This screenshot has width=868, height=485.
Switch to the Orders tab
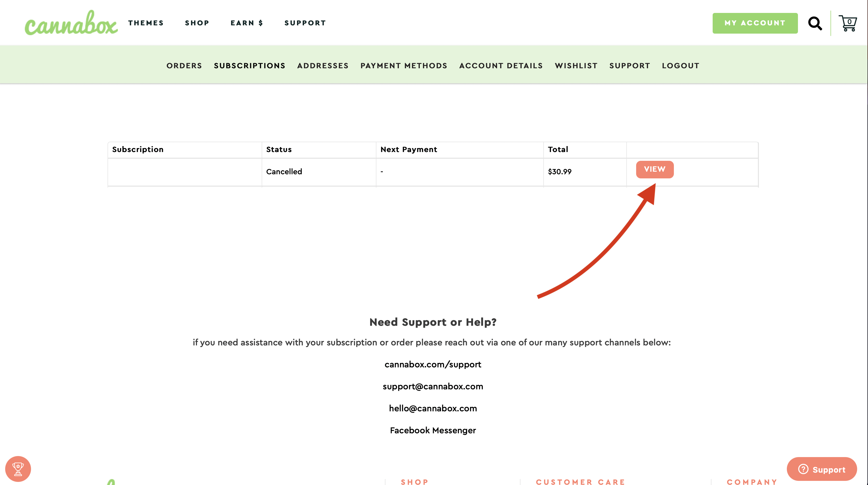(x=184, y=66)
